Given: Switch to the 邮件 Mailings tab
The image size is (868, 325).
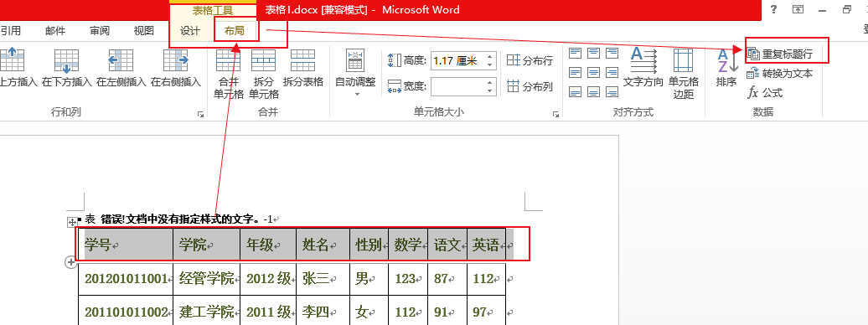Looking at the screenshot, I should click(55, 31).
